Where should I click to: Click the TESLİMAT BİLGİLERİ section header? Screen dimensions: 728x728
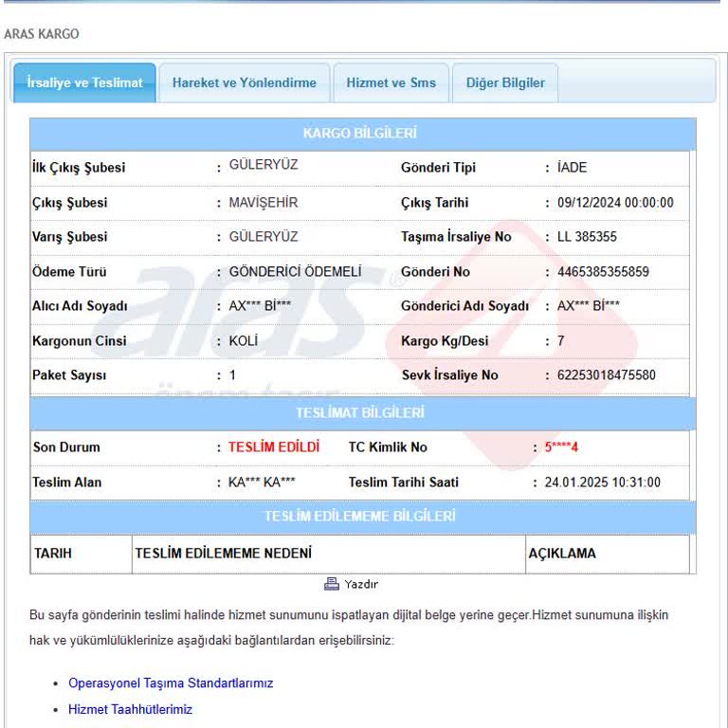(x=360, y=412)
